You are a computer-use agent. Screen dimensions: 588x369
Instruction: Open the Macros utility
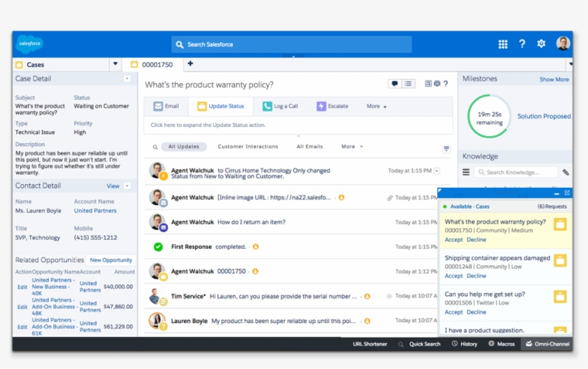(502, 344)
